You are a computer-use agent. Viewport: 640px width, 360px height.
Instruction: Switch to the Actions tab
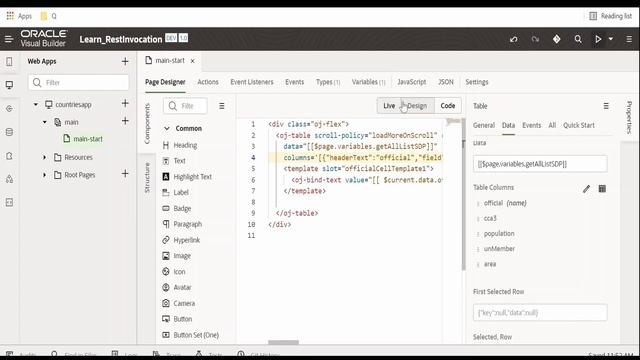[208, 82]
